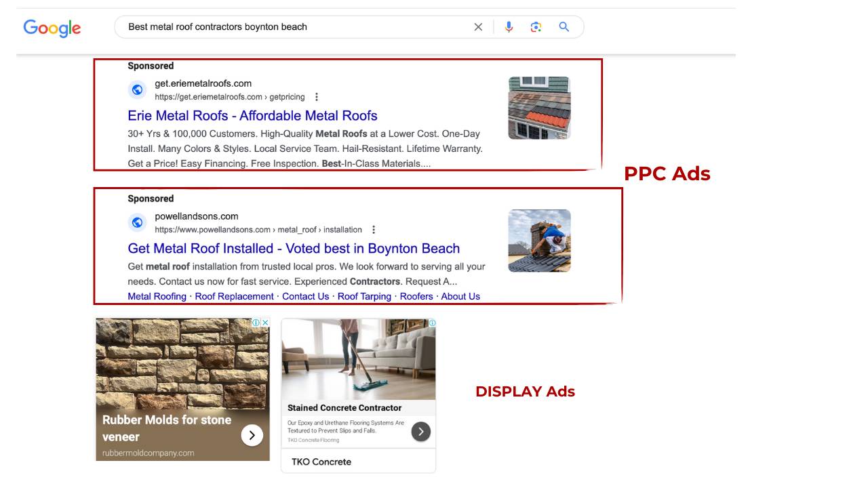Image resolution: width=868 pixels, height=488 pixels.
Task: Click the floor mopping image in the TKO ad
Action: 359,359
